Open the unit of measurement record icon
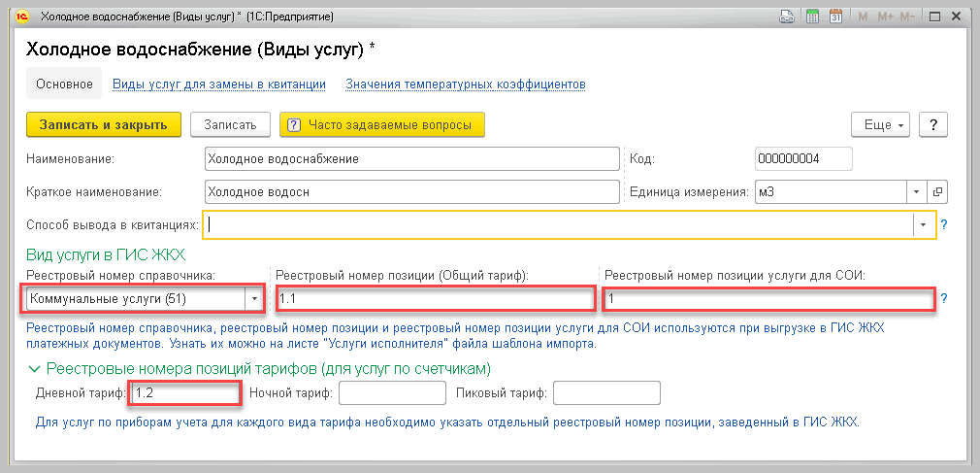 937,191
